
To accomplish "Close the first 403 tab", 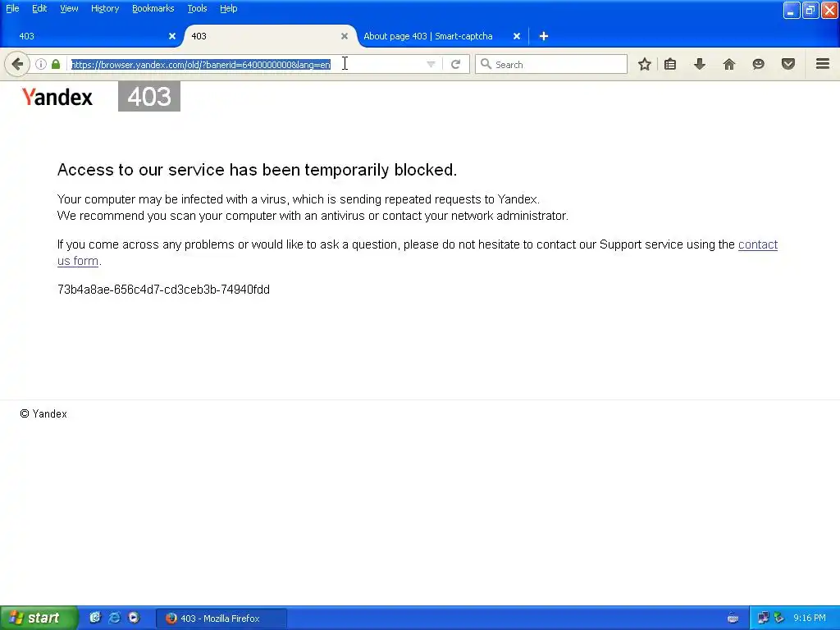I will coord(172,36).
